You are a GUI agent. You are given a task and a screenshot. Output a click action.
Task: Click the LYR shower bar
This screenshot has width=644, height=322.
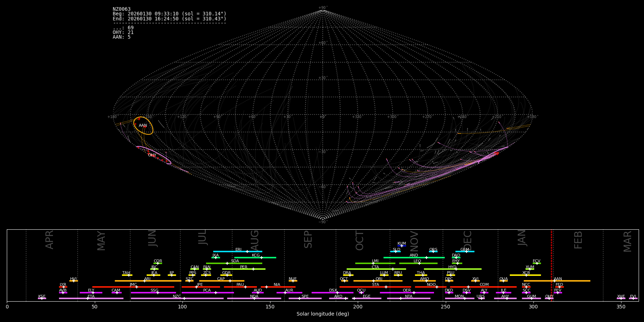click(63, 287)
